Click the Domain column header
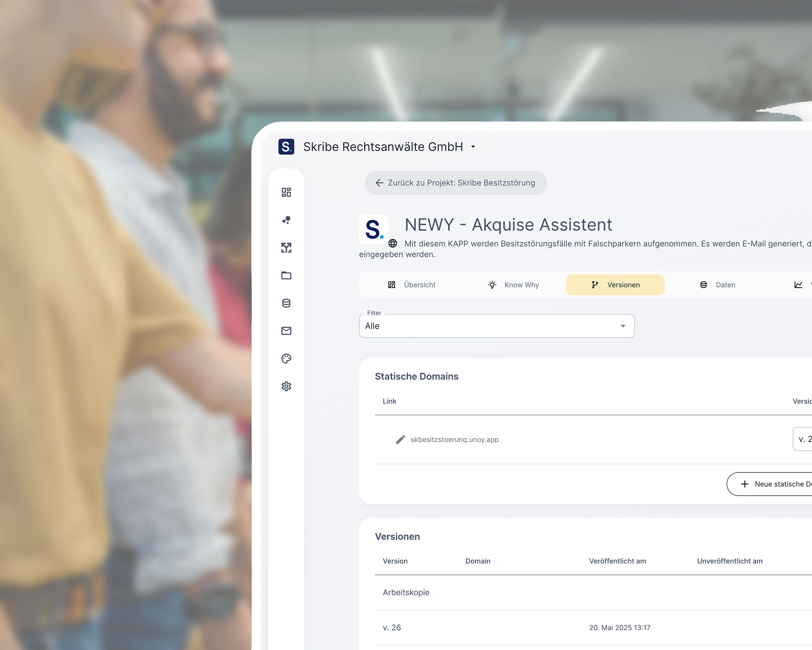The height and width of the screenshot is (650, 812). [478, 561]
